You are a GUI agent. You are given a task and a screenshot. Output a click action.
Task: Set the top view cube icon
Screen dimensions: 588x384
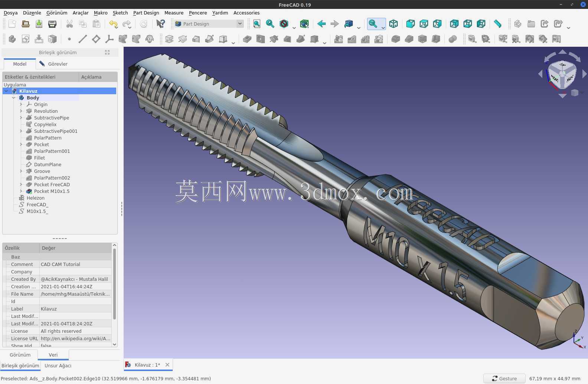(x=424, y=24)
